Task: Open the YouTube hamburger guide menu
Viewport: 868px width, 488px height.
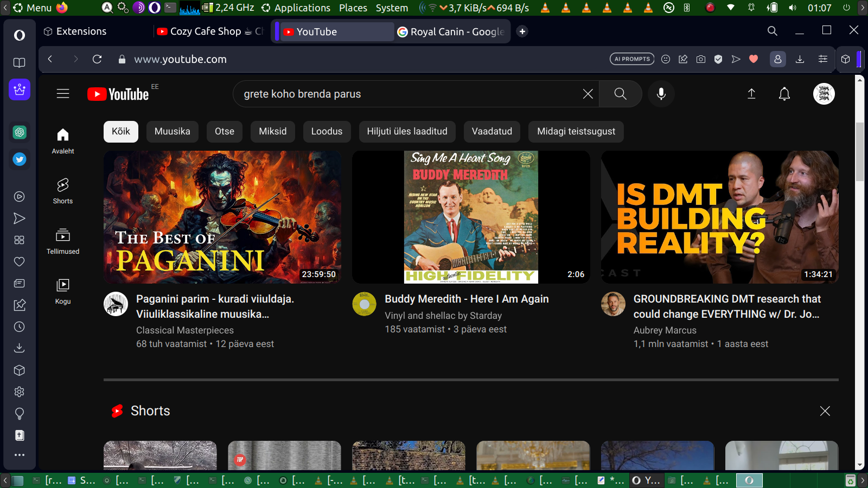Action: pos(63,94)
